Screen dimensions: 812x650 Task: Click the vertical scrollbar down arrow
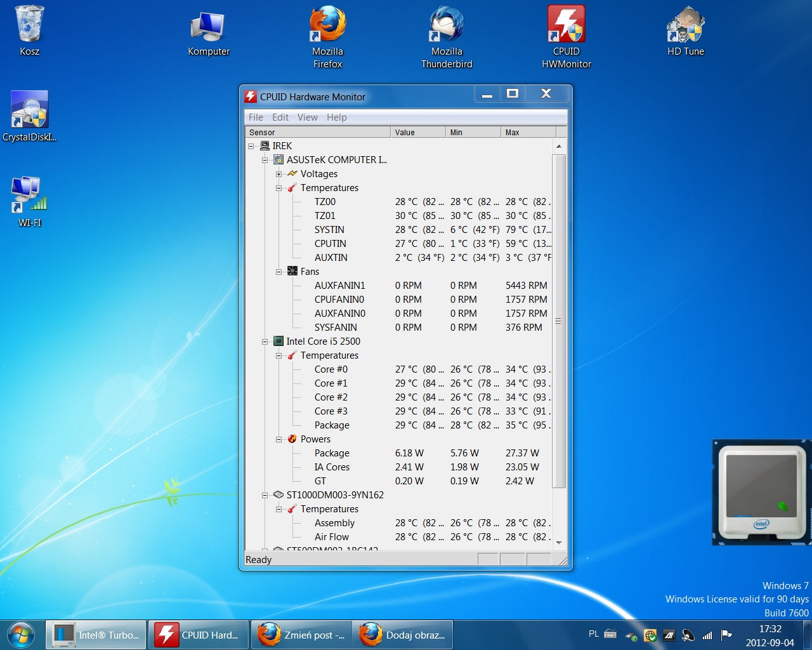point(559,543)
